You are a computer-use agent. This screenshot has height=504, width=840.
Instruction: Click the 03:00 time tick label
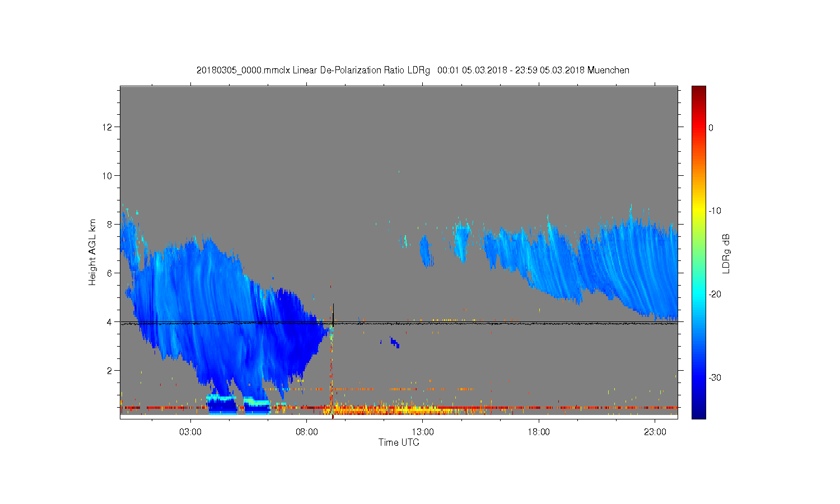click(x=190, y=432)
